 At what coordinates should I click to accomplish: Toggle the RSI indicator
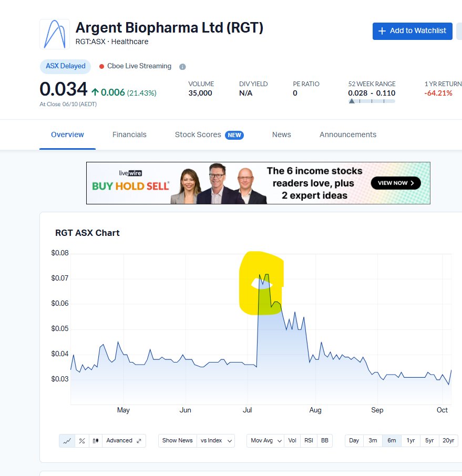(x=309, y=440)
